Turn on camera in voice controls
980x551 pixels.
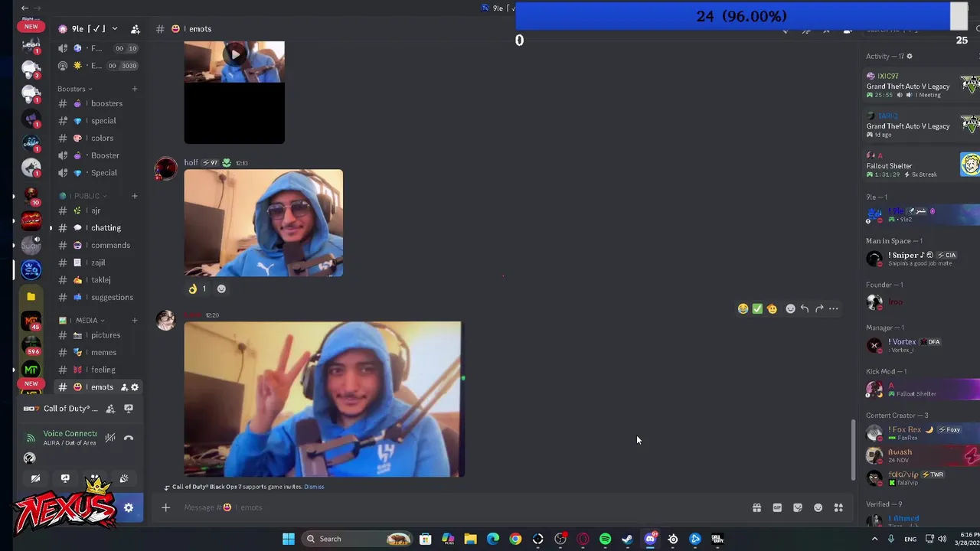35,478
